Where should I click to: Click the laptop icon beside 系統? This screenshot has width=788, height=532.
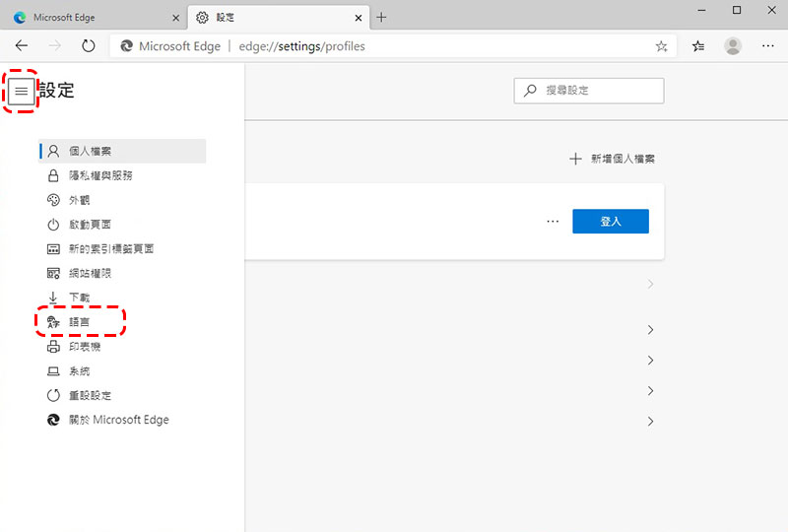[x=53, y=371]
